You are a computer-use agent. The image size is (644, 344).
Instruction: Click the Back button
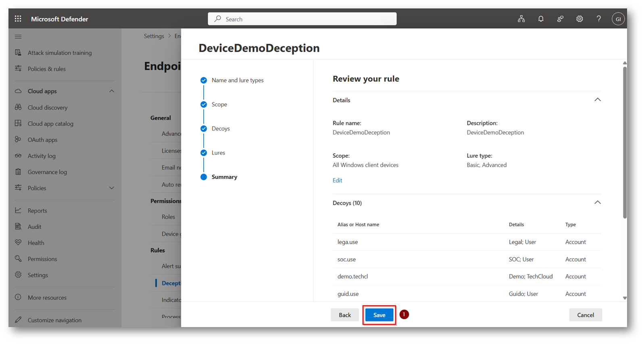point(345,315)
